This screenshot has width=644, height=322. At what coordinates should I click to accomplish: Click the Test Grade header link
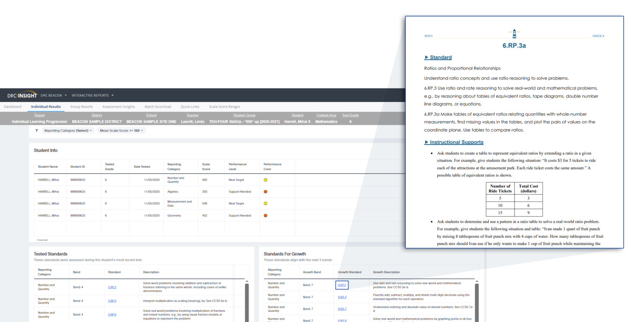pos(350,115)
